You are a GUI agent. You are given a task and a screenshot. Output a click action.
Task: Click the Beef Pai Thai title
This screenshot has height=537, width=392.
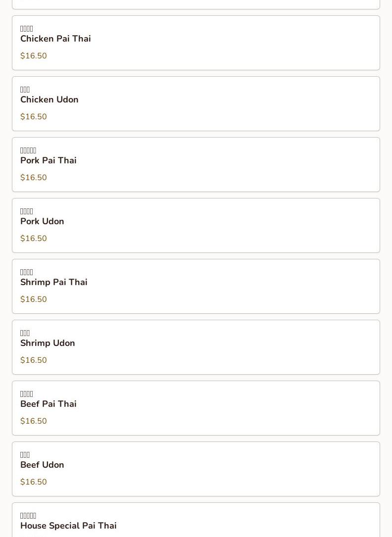pos(49,404)
